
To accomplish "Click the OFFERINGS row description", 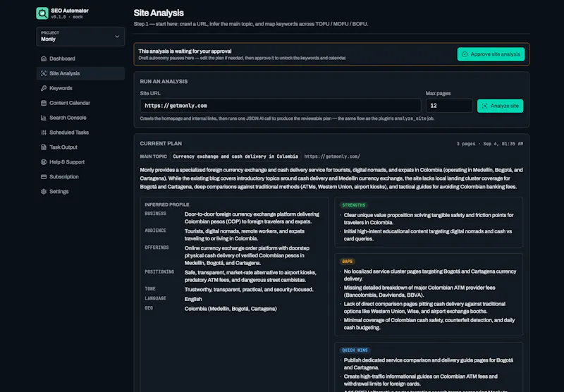I will [x=247, y=255].
